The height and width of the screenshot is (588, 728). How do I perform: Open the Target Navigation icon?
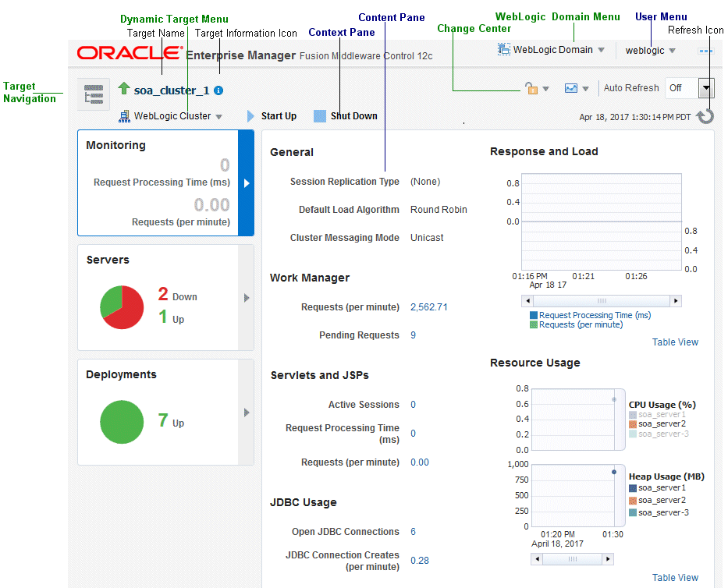[x=94, y=94]
